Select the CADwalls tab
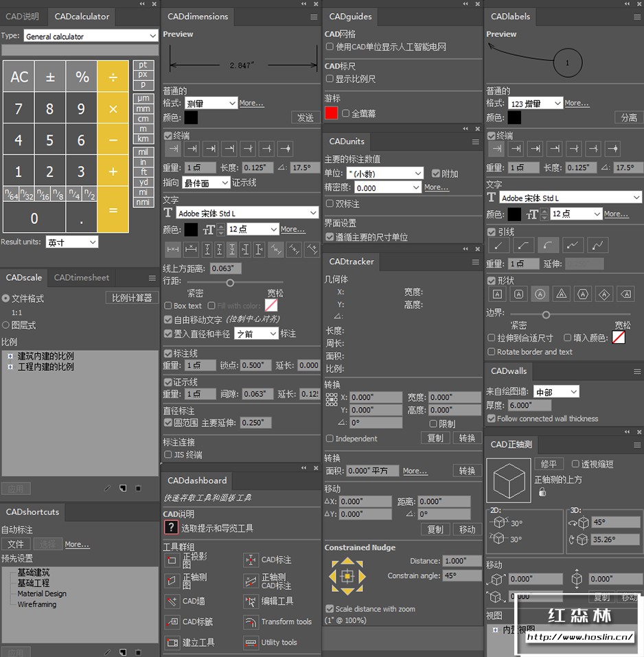Screen dimensions: 644x657 (x=509, y=371)
